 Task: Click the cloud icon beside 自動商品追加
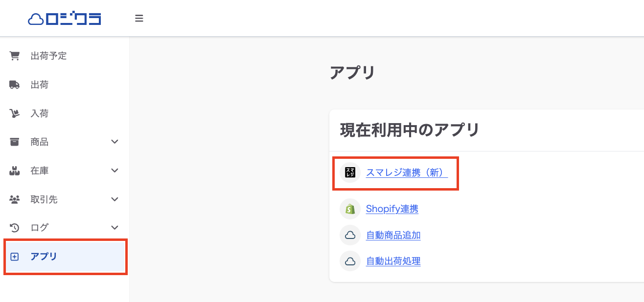[350, 235]
